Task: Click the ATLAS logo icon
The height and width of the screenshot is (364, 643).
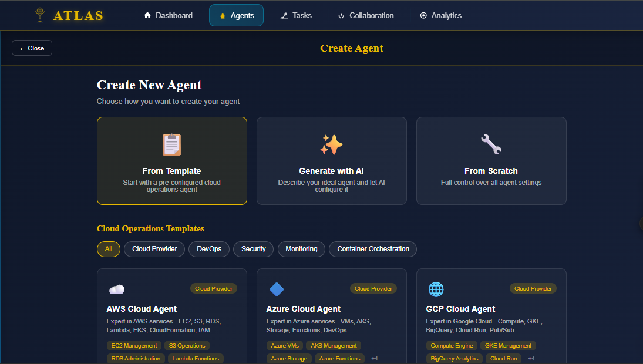Action: click(x=40, y=14)
